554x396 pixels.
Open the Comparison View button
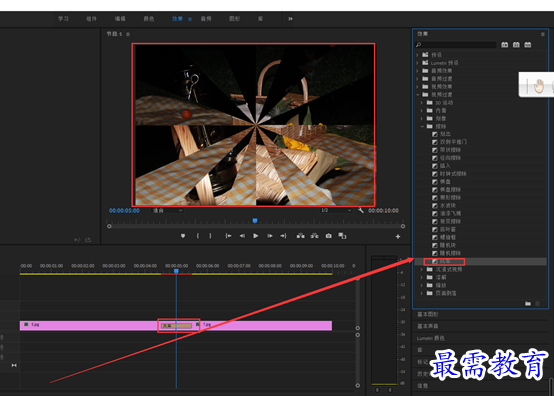coord(342,236)
